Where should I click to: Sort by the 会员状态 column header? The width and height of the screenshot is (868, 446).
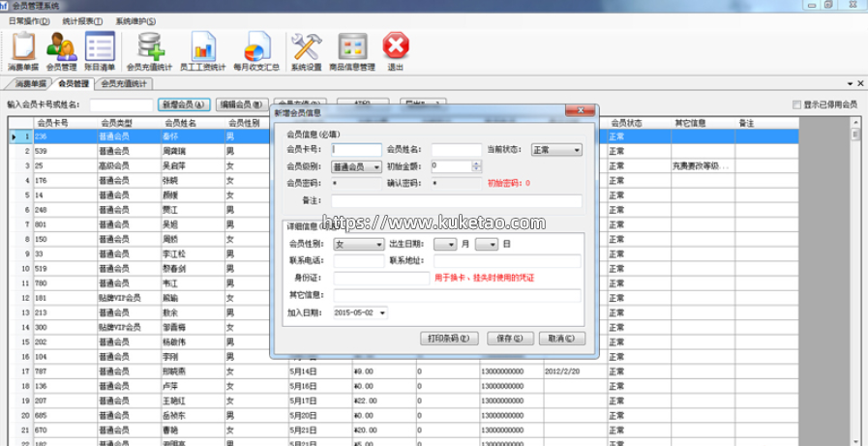[640, 123]
